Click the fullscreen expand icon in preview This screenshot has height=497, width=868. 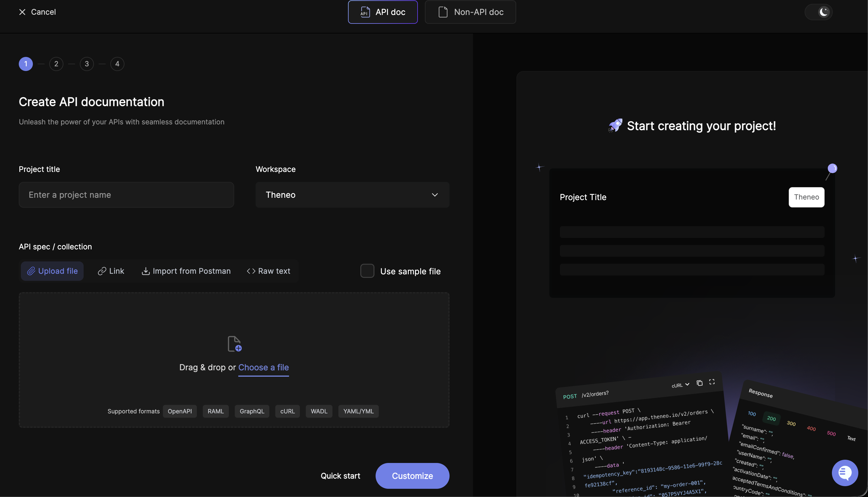pos(712,382)
